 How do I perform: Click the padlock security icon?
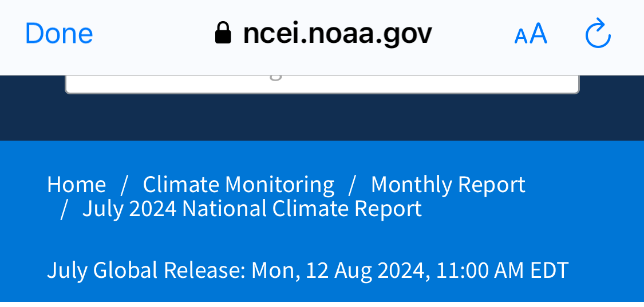(x=223, y=33)
